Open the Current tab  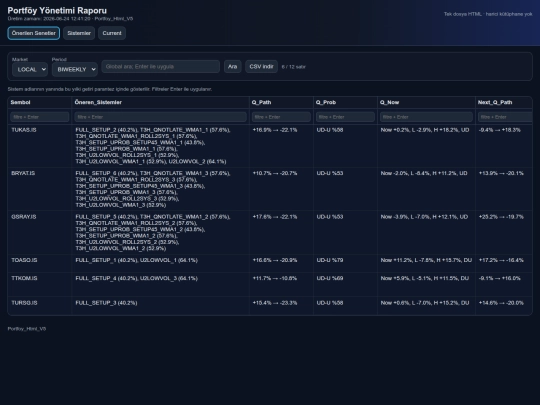click(x=112, y=33)
